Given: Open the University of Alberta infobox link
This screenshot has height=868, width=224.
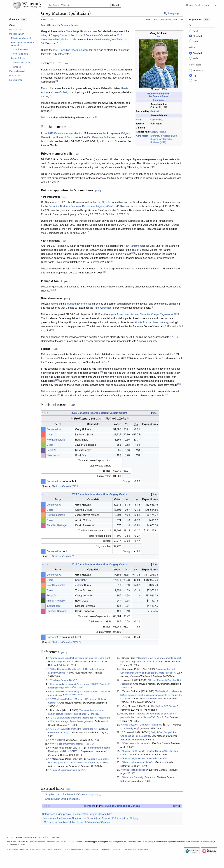Looking at the screenshot, I should click(160, 136).
